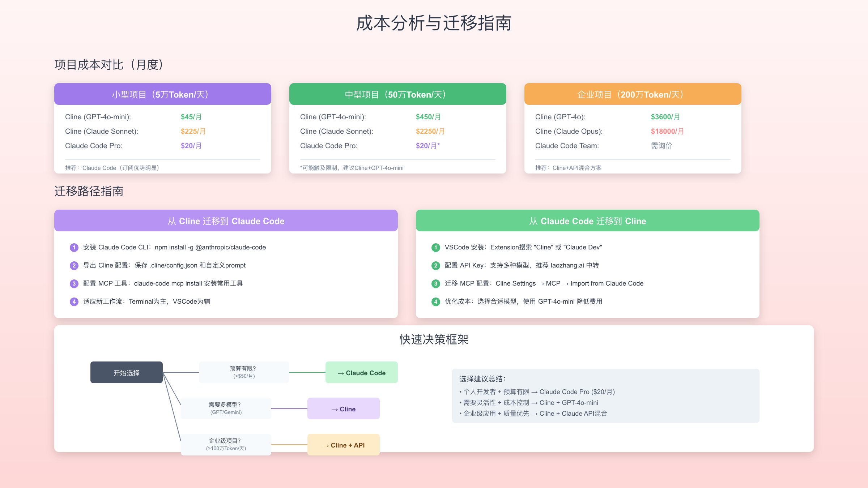Click the VSCode 安装：Extension搜索 step text
This screenshot has width=868, height=488.
coord(523,247)
